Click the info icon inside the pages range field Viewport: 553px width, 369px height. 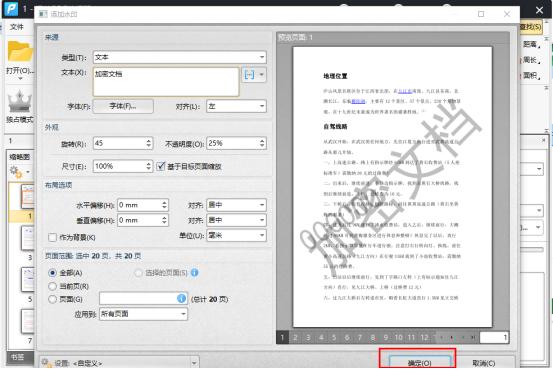coord(181,299)
